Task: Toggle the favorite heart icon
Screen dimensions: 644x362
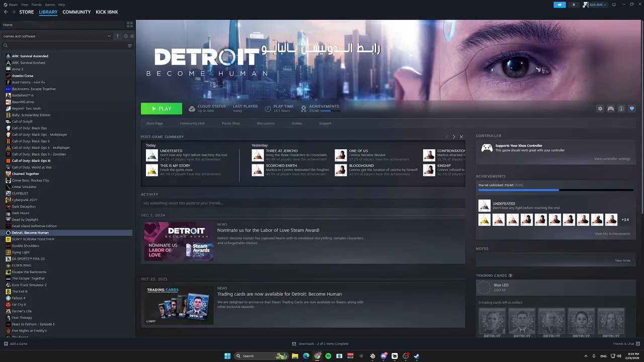Action: coord(632,109)
